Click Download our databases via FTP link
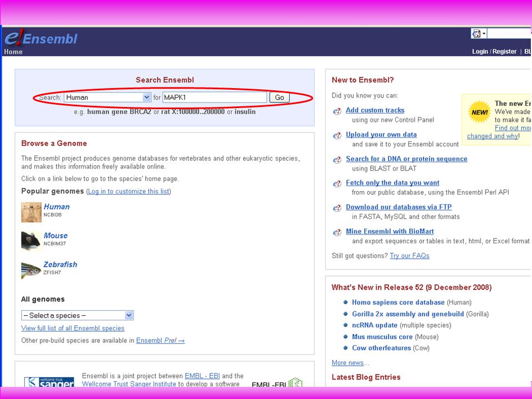Image resolution: width=532 pixels, height=399 pixels. pyautogui.click(x=398, y=207)
